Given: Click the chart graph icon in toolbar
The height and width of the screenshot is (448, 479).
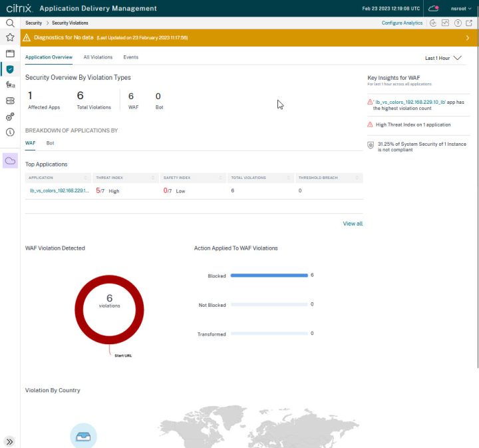Looking at the screenshot, I should 445,23.
